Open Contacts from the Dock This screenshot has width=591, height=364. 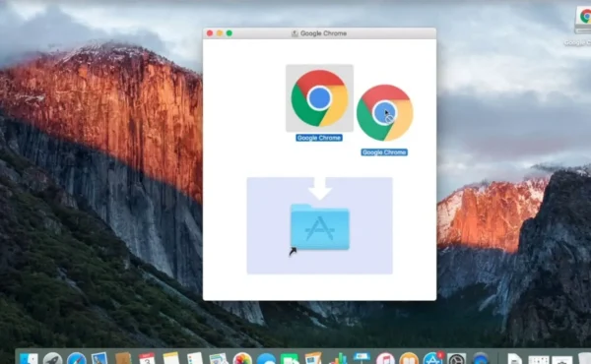[123, 358]
